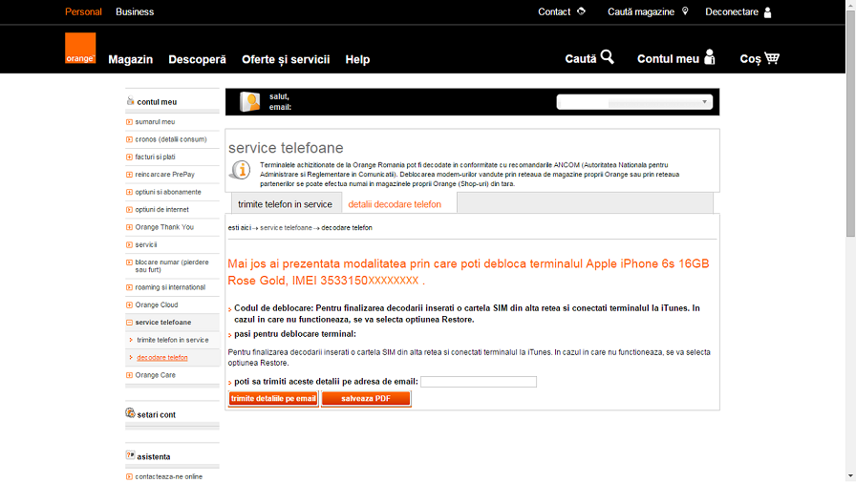The image size is (856, 504).
Task: Open servicii in sidebar
Action: 146,245
